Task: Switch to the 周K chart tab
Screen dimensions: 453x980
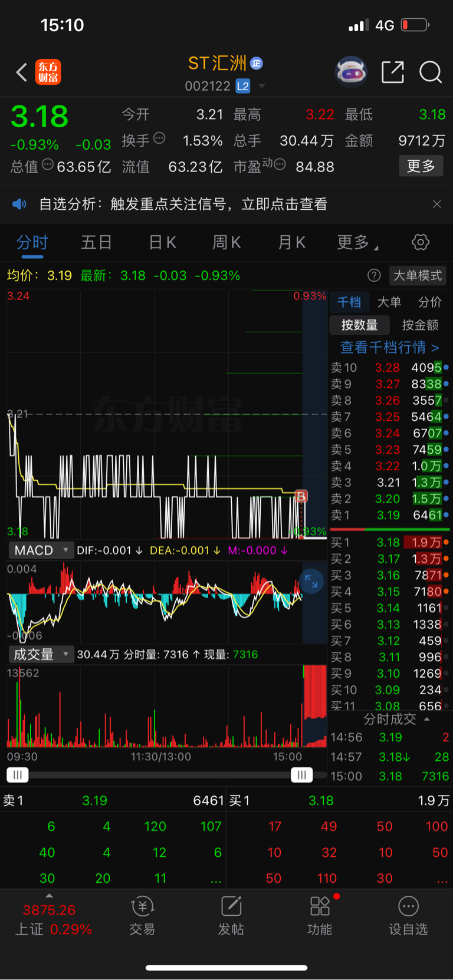Action: point(226,242)
